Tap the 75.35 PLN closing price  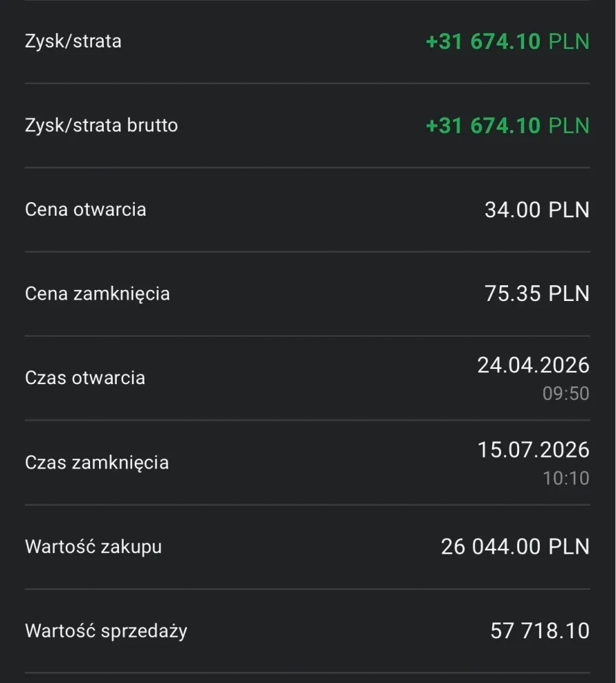pyautogui.click(x=537, y=293)
